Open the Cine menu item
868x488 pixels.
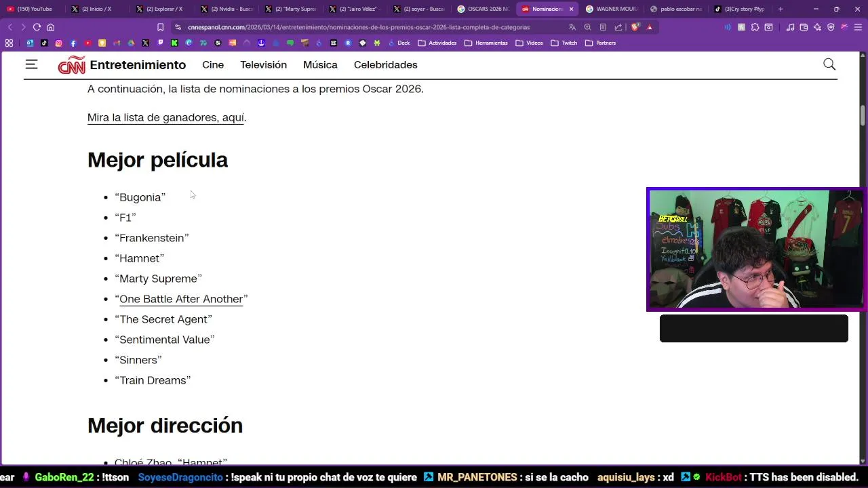(213, 65)
